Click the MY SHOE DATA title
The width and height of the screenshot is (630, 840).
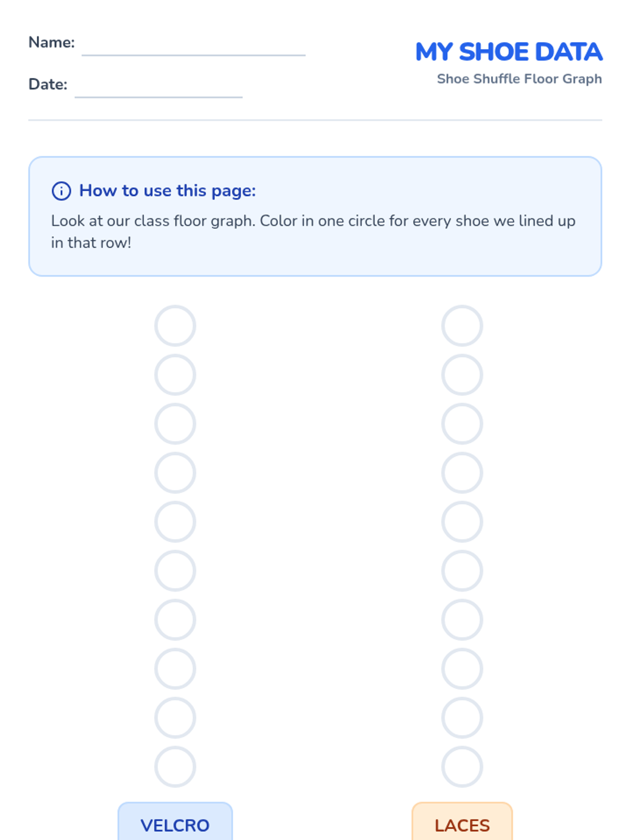click(509, 52)
